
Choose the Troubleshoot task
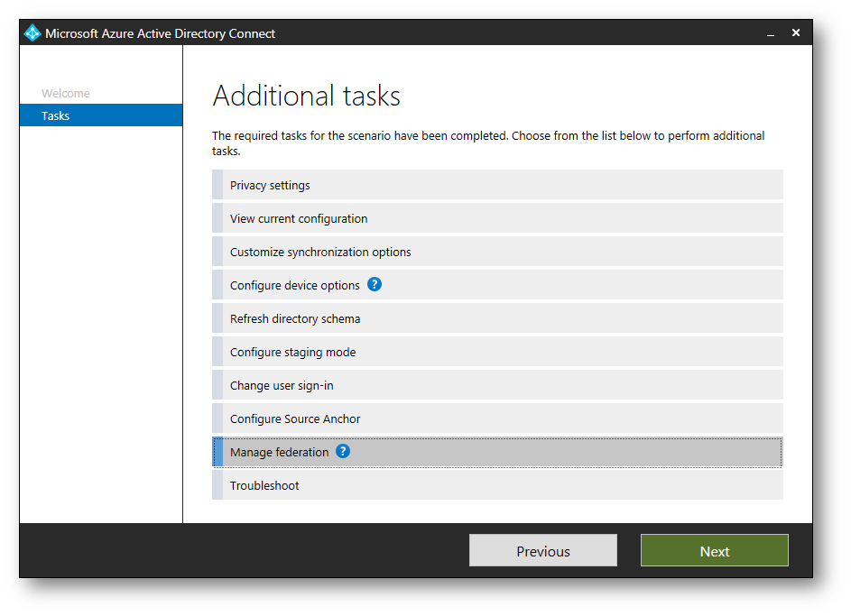tap(497, 485)
